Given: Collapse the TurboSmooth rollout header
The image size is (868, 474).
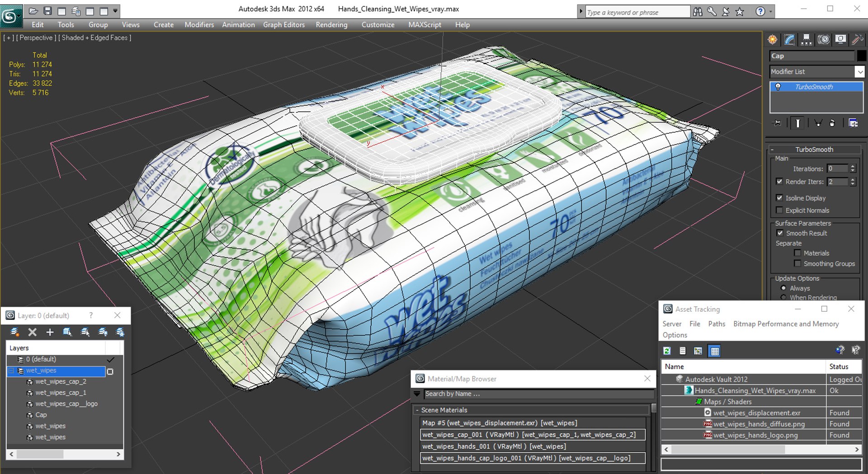Looking at the screenshot, I should point(815,150).
